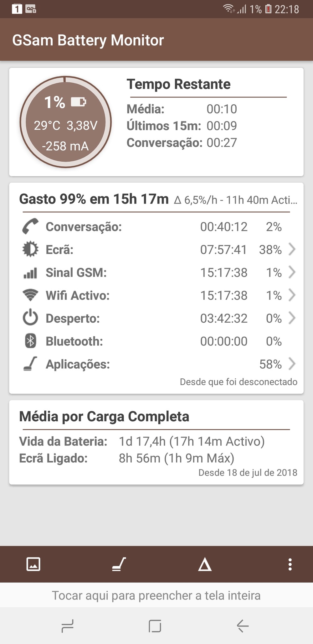
Task: Tap the Wifi icon beside Wifi Activo
Action: coord(30,295)
